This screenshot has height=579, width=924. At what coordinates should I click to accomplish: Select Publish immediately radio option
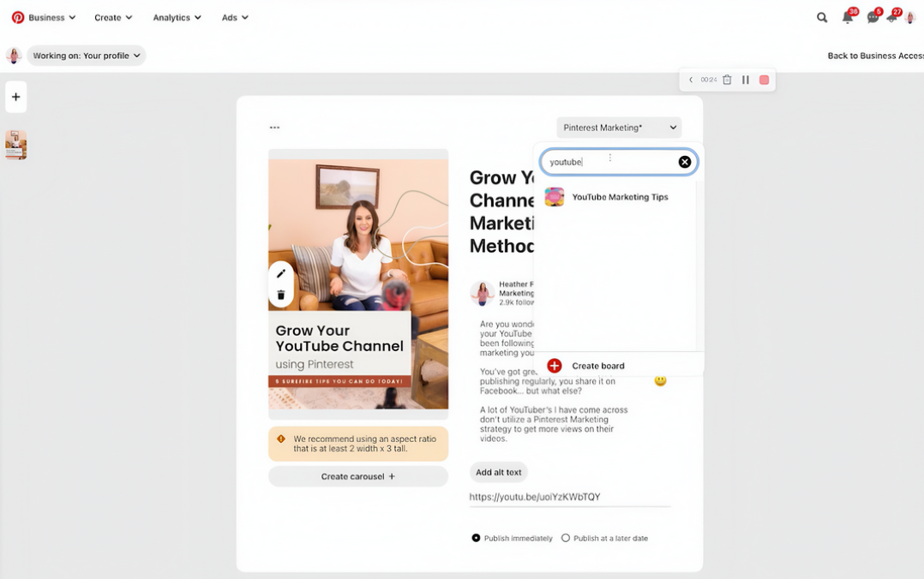(476, 538)
